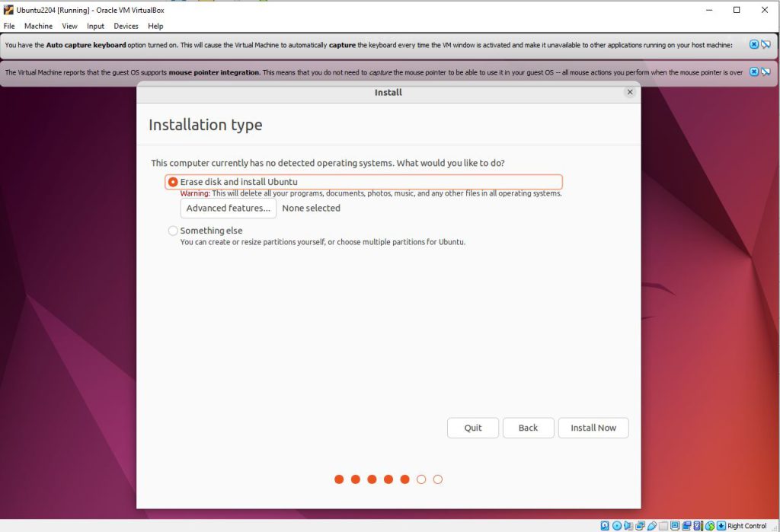Click the optical disk status icon
780x532 pixels.
click(617, 526)
